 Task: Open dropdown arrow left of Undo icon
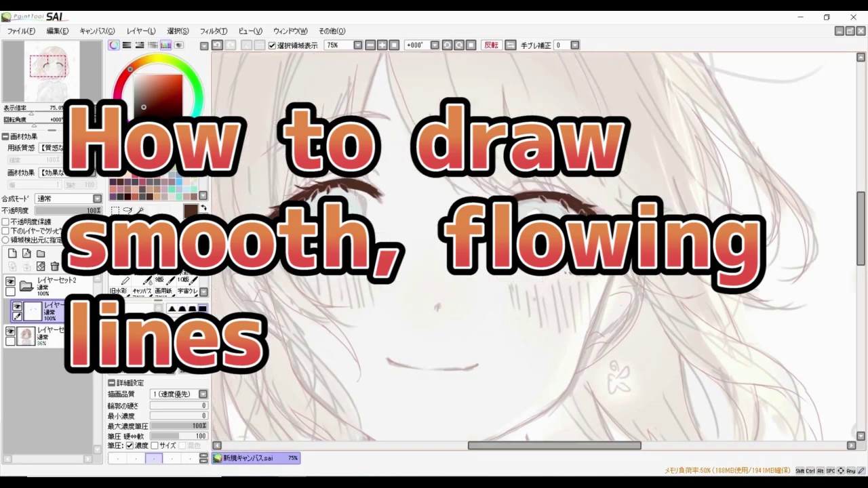(x=204, y=46)
